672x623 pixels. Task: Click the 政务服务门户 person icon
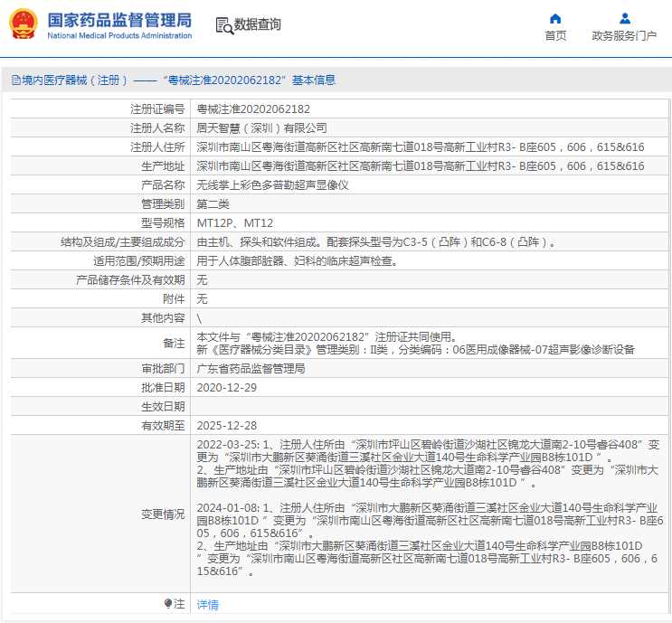point(624,18)
